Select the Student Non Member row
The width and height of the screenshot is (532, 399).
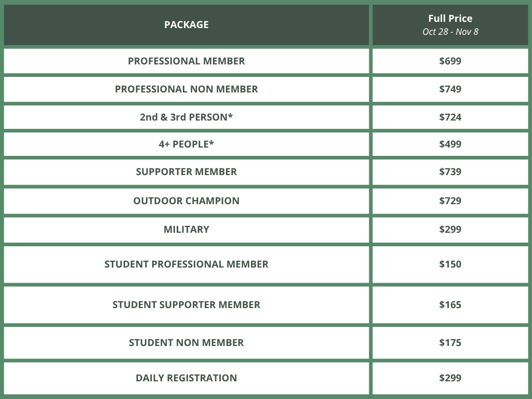[186, 342]
